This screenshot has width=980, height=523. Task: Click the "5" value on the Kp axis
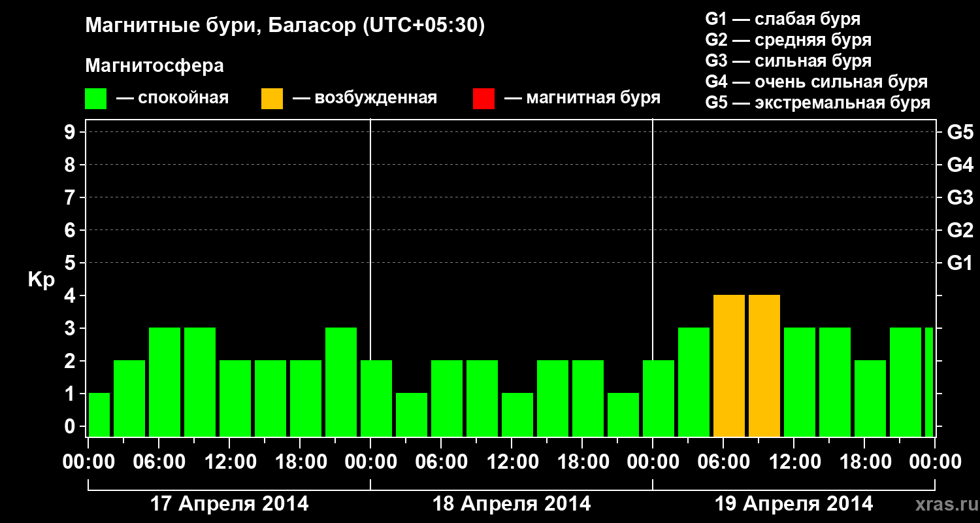point(71,263)
